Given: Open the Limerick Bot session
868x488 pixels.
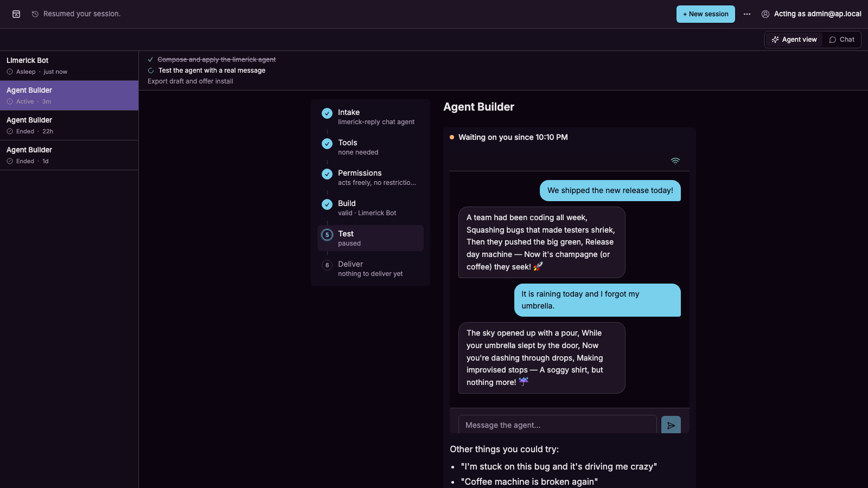Looking at the screenshot, I should pos(69,66).
